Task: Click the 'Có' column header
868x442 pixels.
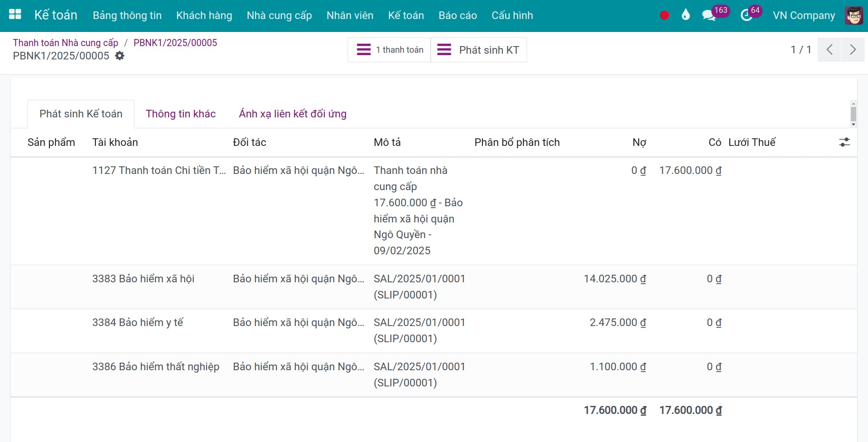Action: [715, 143]
